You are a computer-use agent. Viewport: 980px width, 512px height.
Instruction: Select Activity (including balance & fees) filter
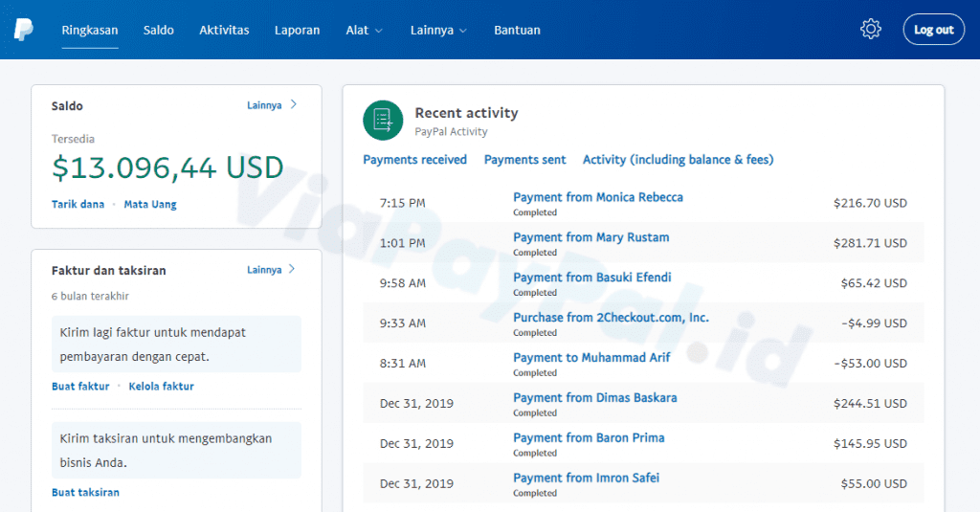(679, 160)
